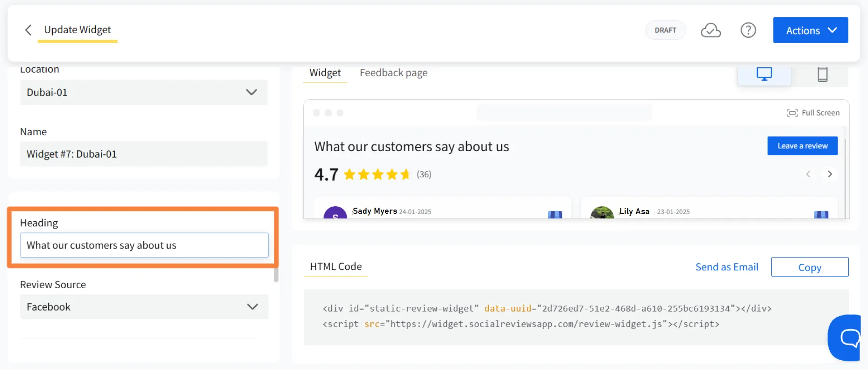Screen dimensions: 868x370
Task: Switch to the Feedback page tab
Action: (393, 73)
